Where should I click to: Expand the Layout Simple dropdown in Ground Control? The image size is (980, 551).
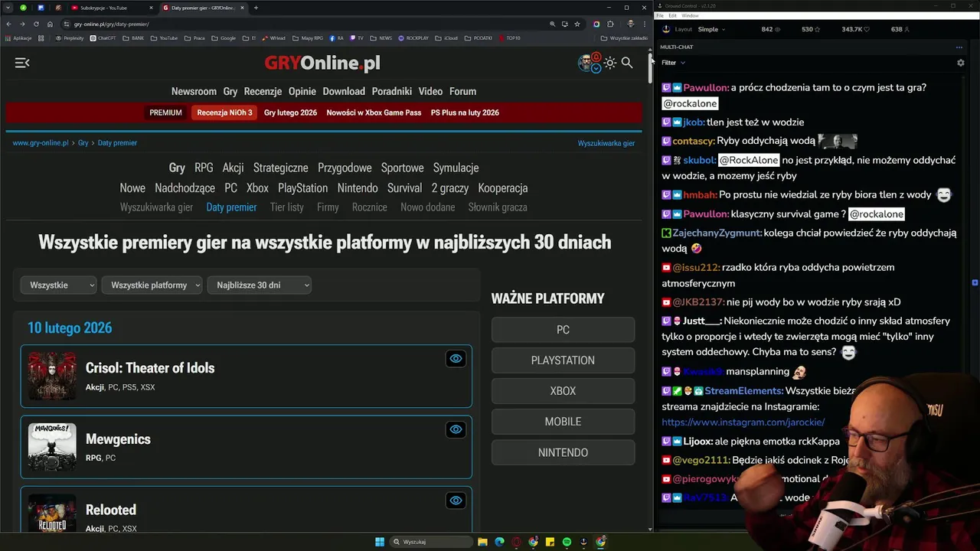pyautogui.click(x=711, y=29)
